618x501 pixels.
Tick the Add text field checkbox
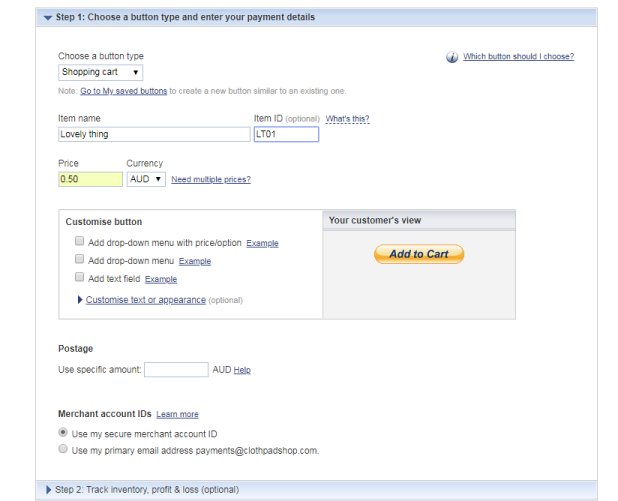[x=80, y=278]
